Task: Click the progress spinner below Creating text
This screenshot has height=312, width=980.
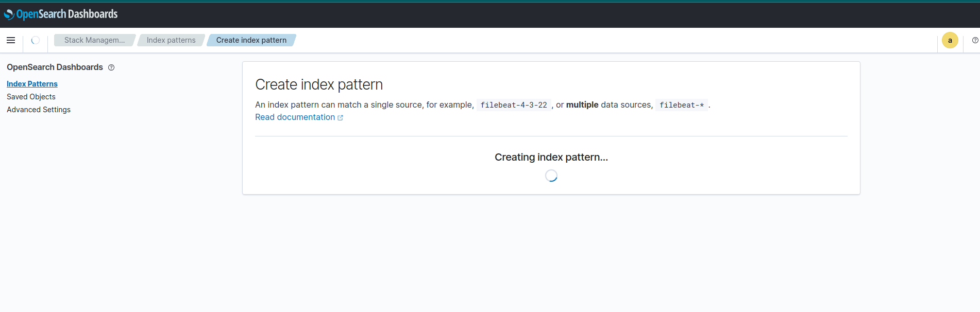Action: [x=551, y=176]
